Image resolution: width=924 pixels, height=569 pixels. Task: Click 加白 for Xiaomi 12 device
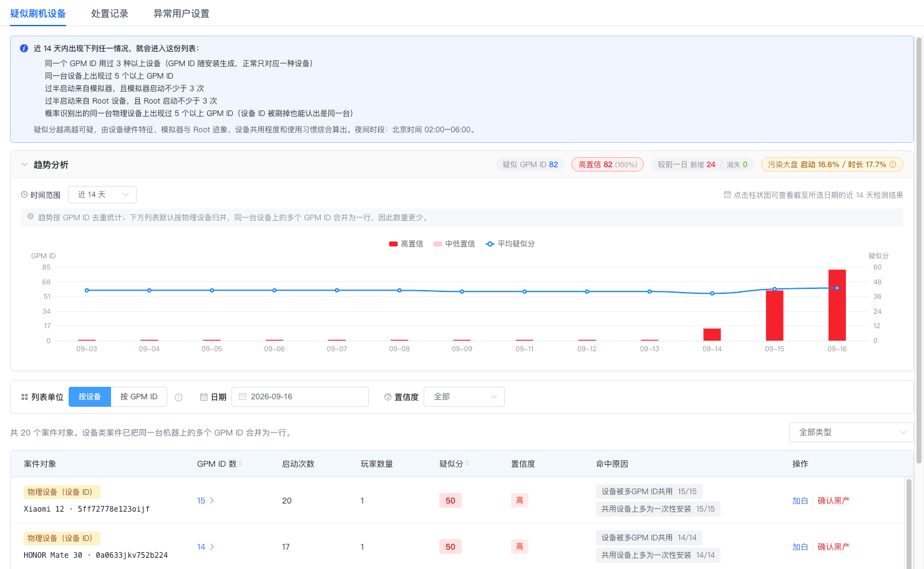[x=800, y=500]
